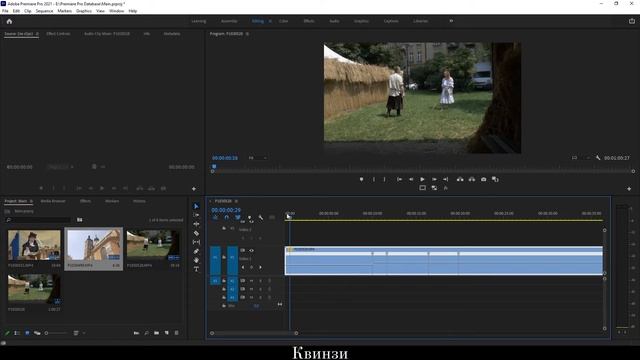Step forward one frame in Program monitor
This screenshot has height=360, width=640.
point(434,179)
